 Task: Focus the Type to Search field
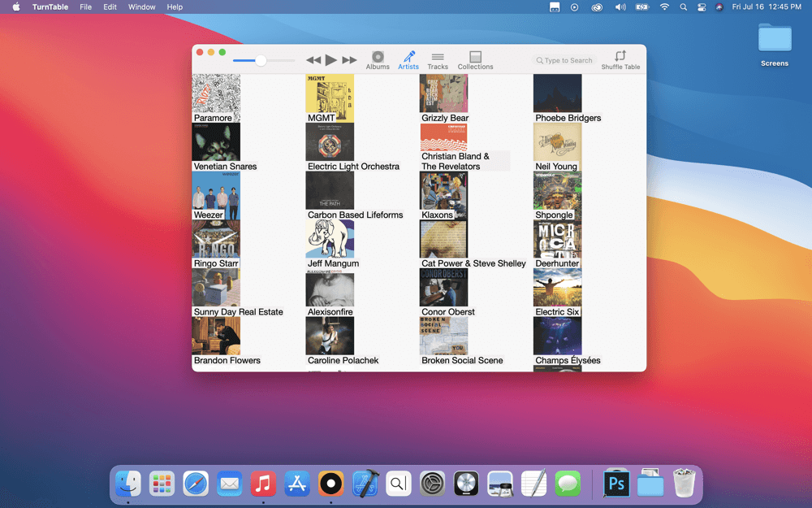(x=564, y=60)
